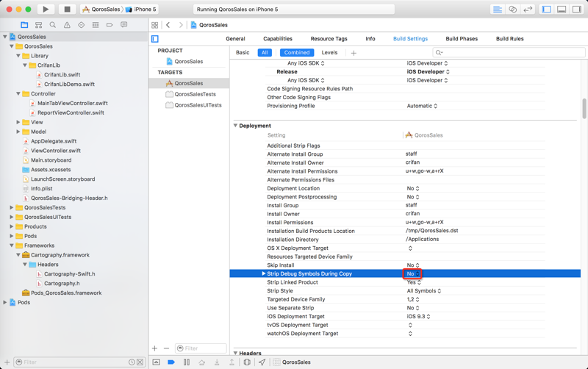Search build settings field
The height and width of the screenshot is (369, 588).
(509, 52)
